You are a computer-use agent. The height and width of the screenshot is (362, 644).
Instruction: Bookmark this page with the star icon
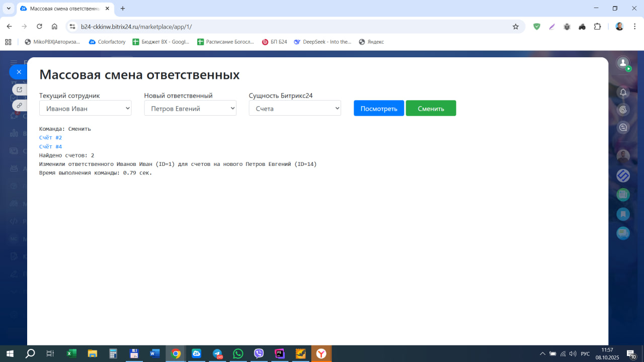[x=516, y=27]
